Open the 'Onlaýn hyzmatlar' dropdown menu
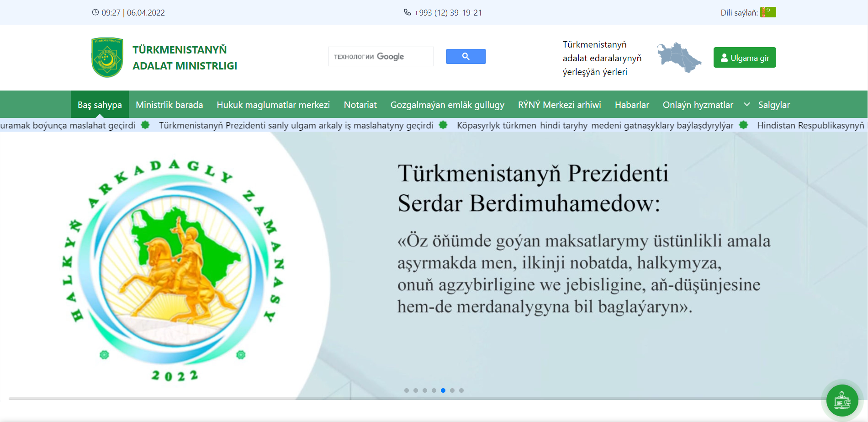Viewport: 868px width, 422px height. 698,105
